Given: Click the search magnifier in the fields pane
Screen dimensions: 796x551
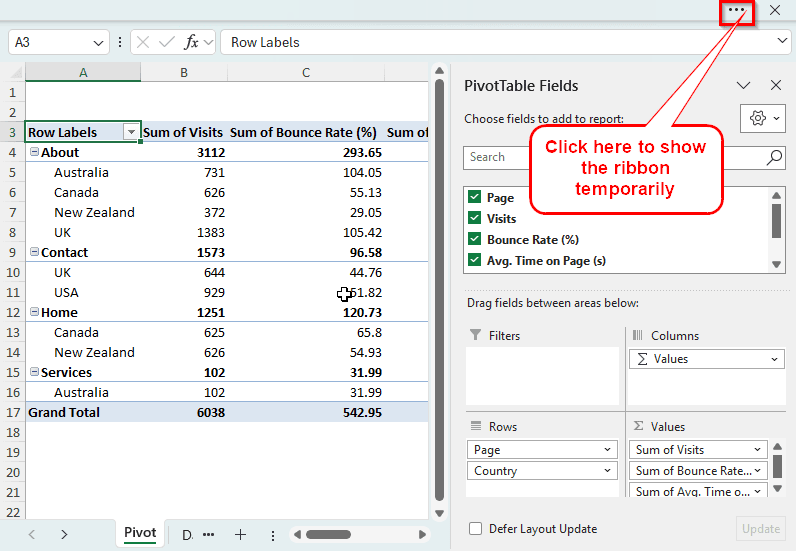Looking at the screenshot, I should (774, 157).
